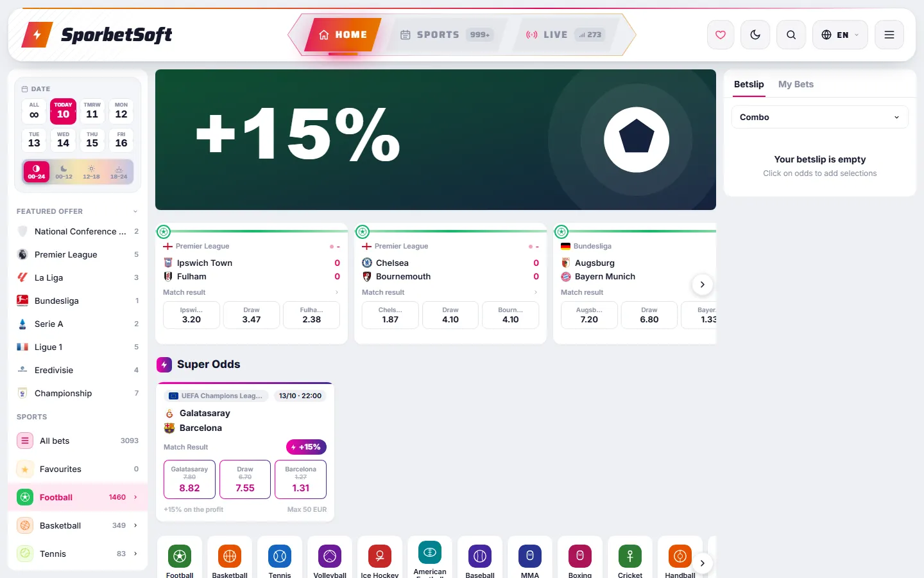Click the Baseball category tile icon
This screenshot has height=578, width=924.
[480, 556]
